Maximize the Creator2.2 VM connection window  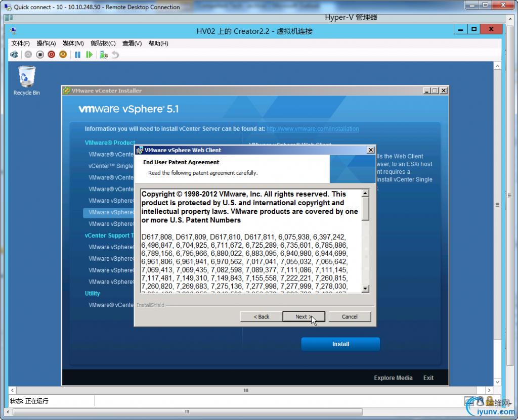tap(474, 29)
